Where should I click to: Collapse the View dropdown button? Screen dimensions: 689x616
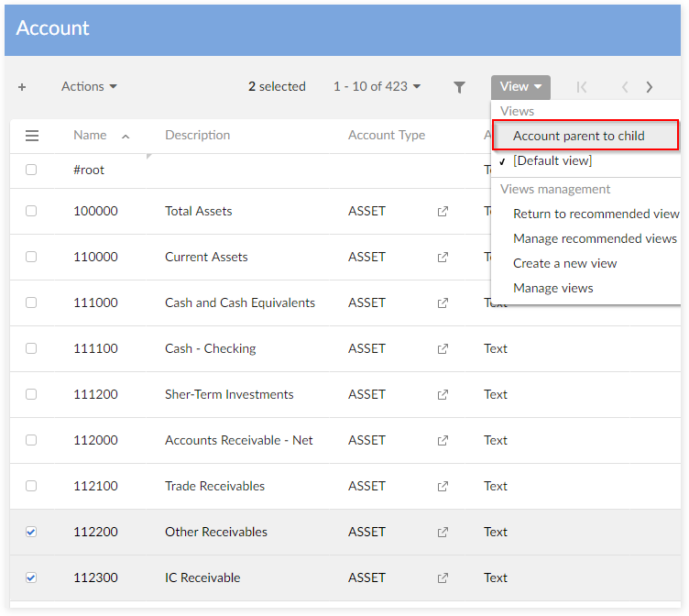(x=520, y=87)
